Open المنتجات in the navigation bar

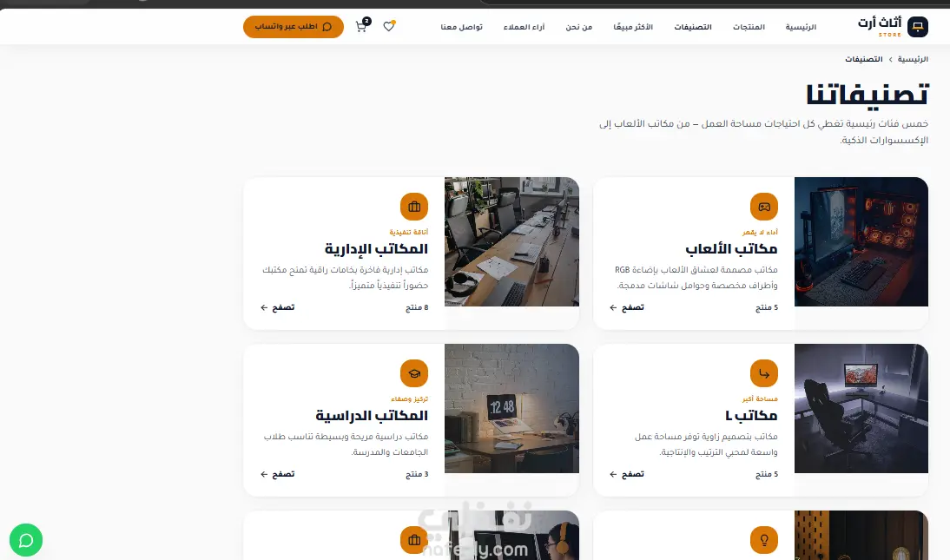pyautogui.click(x=749, y=27)
